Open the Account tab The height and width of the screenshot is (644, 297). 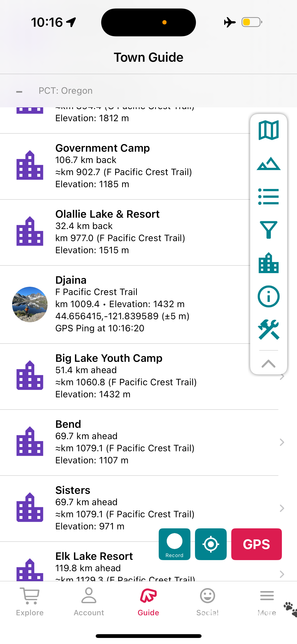tap(89, 601)
